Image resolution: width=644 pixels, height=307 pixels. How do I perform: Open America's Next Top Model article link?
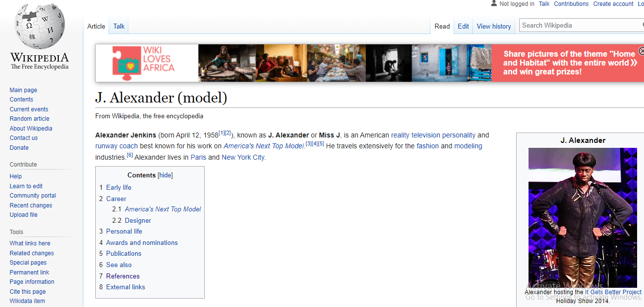point(264,146)
